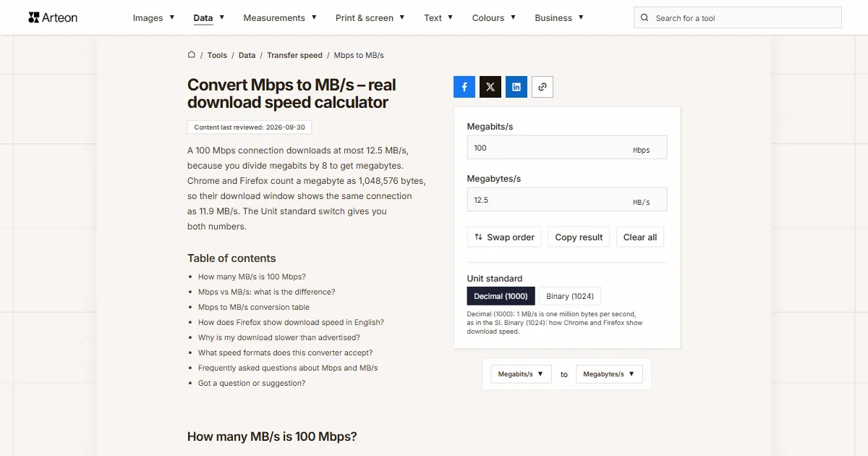Share the page on X
Viewport: 868px width, 456px height.
coord(490,87)
